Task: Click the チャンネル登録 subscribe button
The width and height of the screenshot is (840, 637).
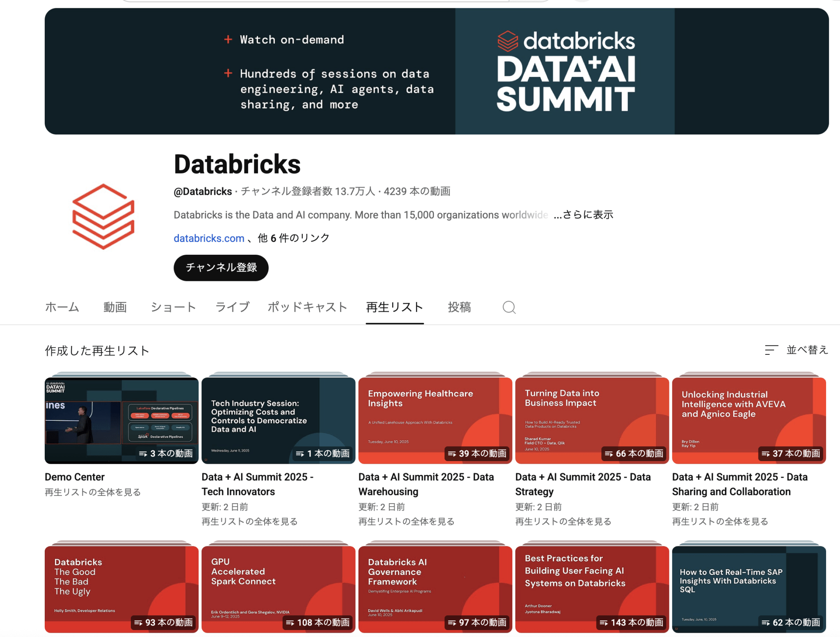Action: tap(221, 267)
